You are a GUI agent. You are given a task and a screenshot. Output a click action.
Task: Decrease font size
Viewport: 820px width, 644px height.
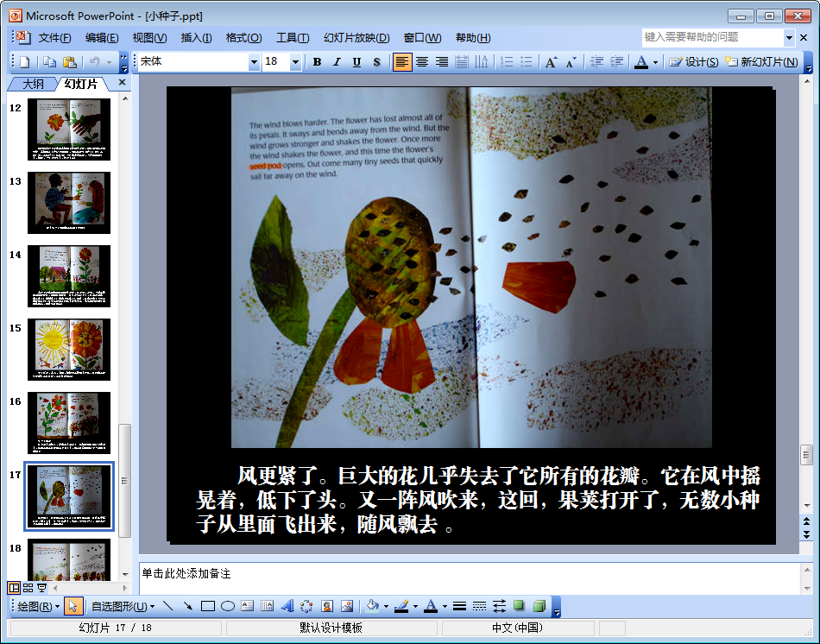point(571,62)
